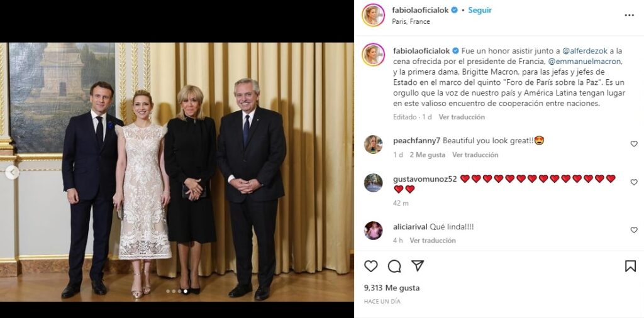Like gustavomunoz52's comment heart
644x318 pixels.
pyautogui.click(x=634, y=182)
